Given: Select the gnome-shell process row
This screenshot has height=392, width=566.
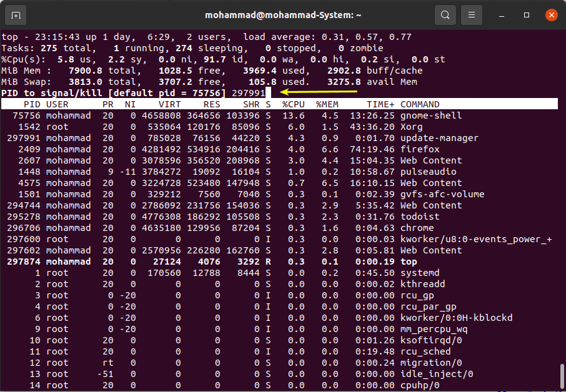Looking at the screenshot, I should tap(431, 115).
